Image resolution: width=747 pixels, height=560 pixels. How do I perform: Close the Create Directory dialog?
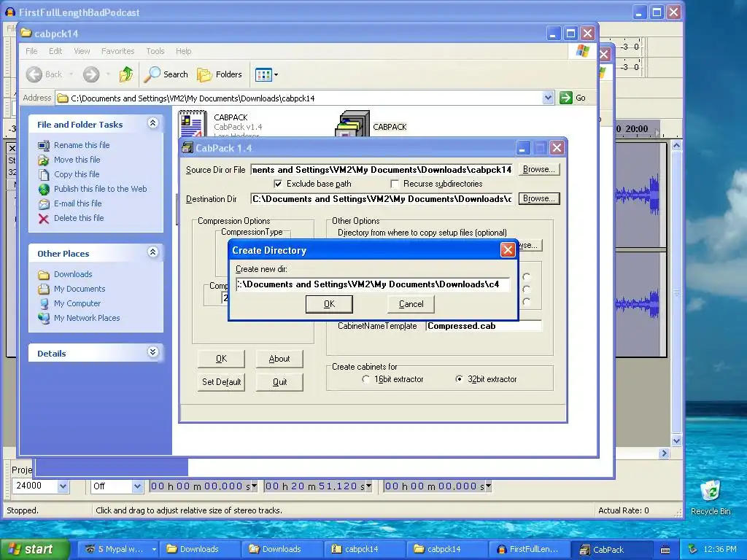[x=508, y=249]
